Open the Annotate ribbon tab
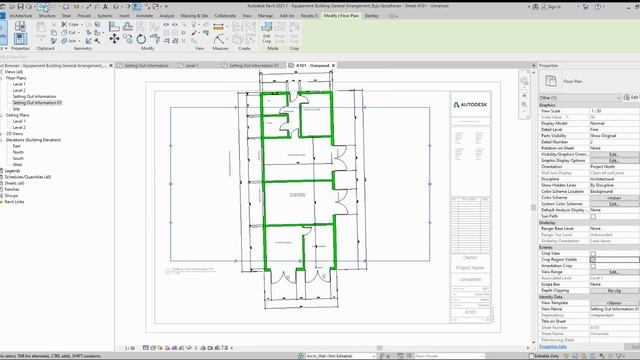This screenshot has height=360, width=640. tap(144, 16)
